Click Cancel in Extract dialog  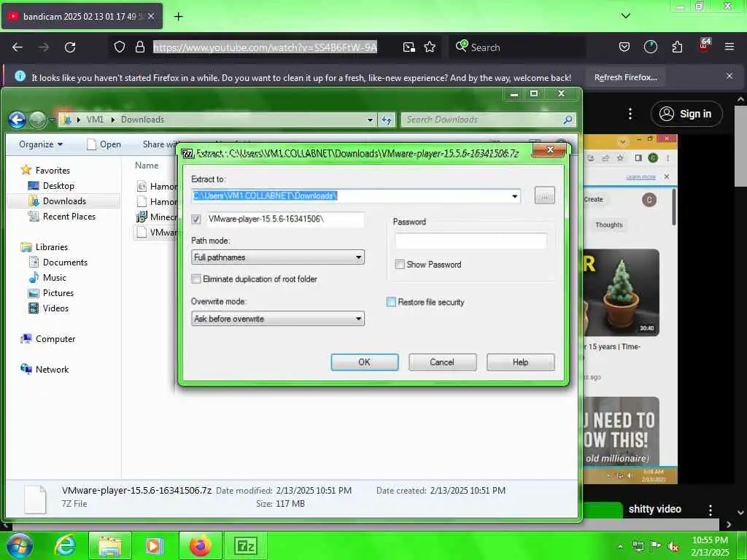tap(442, 362)
